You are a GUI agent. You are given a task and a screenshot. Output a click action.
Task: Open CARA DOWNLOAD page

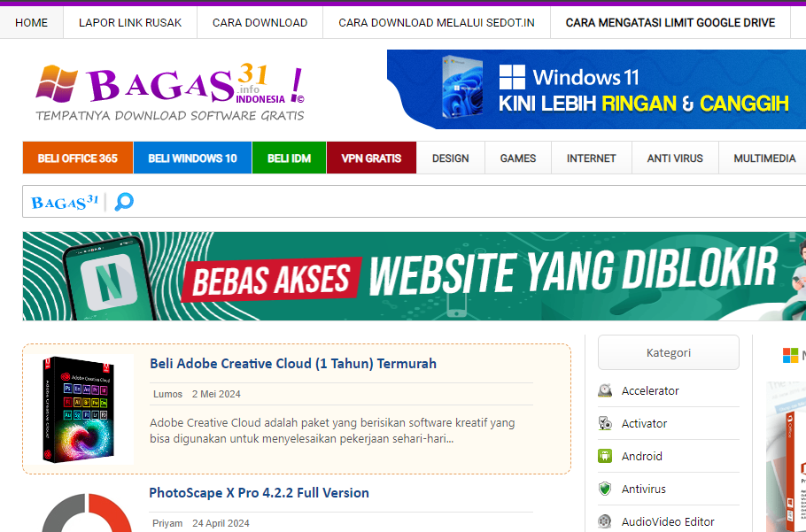point(260,23)
